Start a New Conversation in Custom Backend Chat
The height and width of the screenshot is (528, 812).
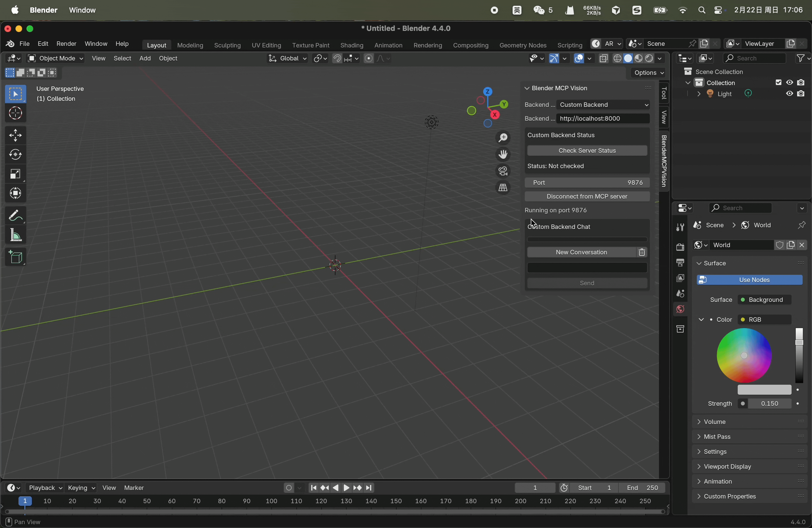pos(582,252)
